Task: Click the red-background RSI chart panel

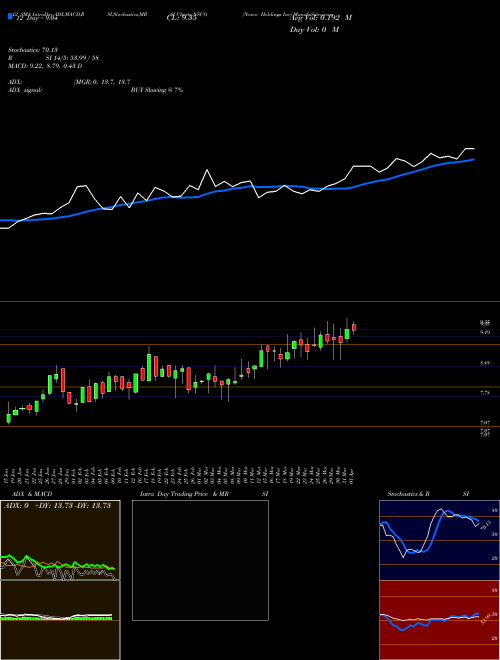Action: click(439, 620)
